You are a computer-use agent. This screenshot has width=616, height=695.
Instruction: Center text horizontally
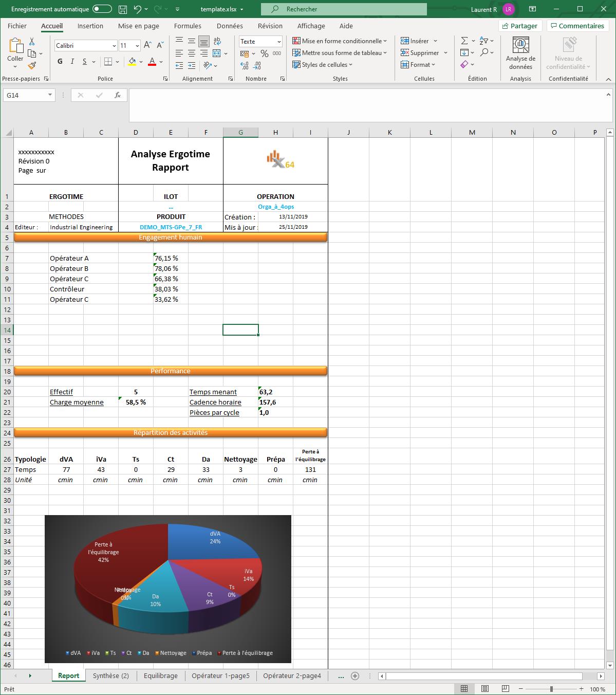tap(192, 53)
